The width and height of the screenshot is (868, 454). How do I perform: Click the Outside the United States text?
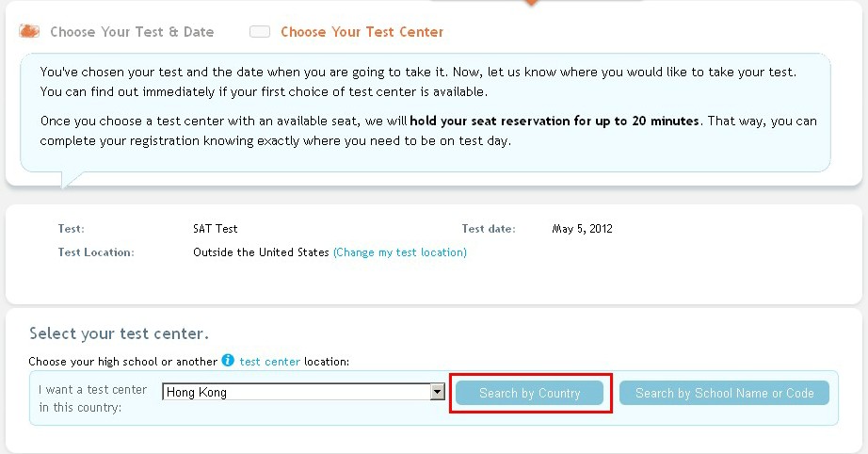pyautogui.click(x=261, y=252)
